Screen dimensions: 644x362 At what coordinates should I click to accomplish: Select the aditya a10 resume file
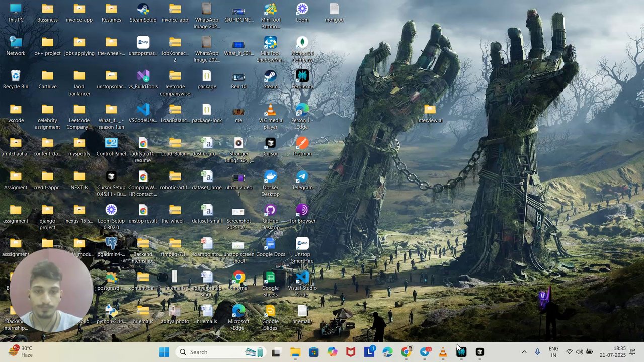pos(143,150)
